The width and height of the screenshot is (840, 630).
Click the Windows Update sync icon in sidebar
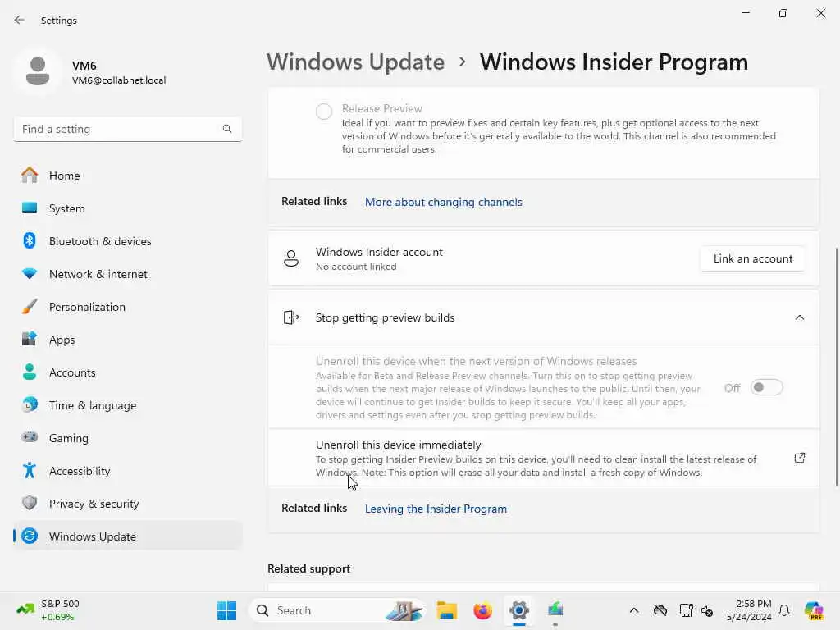pyautogui.click(x=30, y=536)
